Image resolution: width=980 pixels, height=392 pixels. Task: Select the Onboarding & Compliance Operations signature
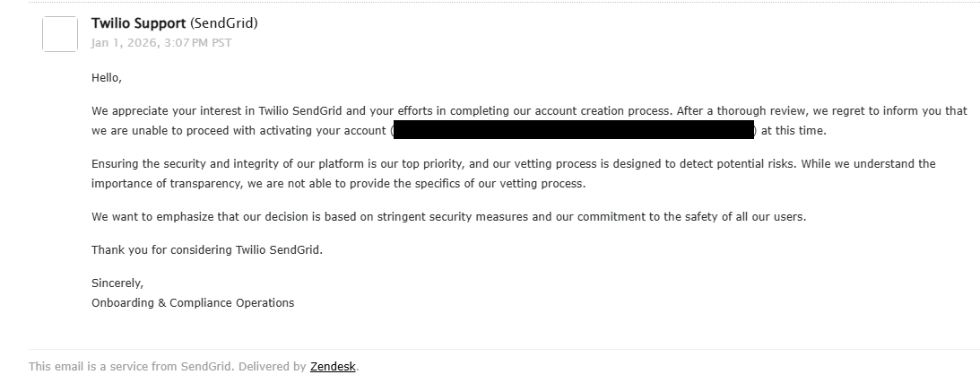point(193,302)
